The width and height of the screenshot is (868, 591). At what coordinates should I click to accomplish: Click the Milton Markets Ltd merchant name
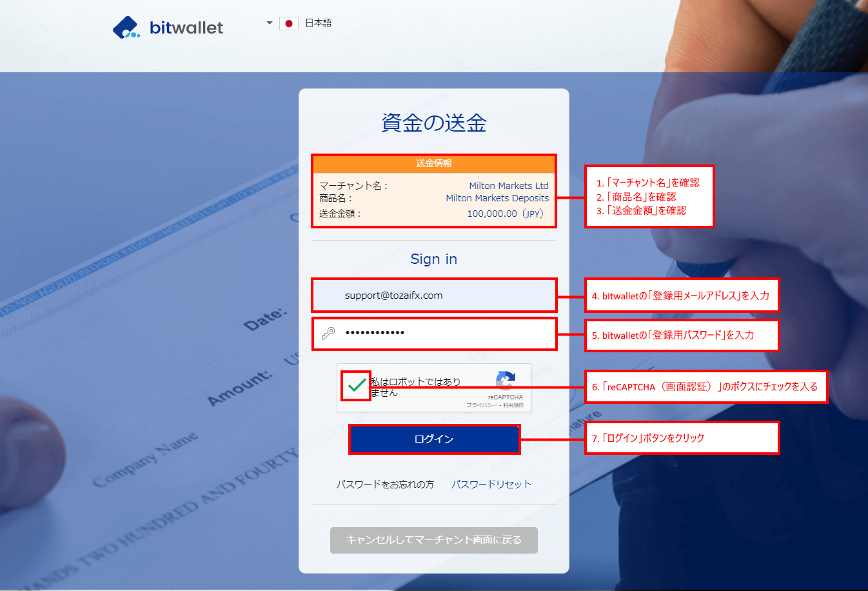tap(509, 185)
